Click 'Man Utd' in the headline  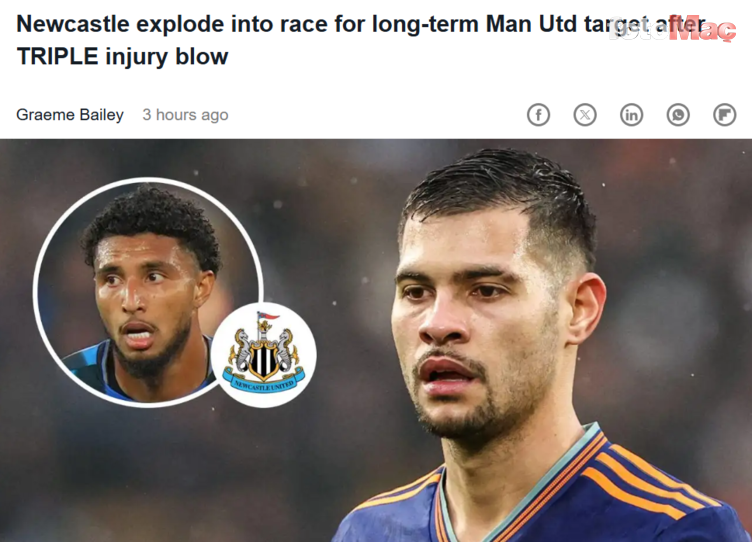pos(531,24)
